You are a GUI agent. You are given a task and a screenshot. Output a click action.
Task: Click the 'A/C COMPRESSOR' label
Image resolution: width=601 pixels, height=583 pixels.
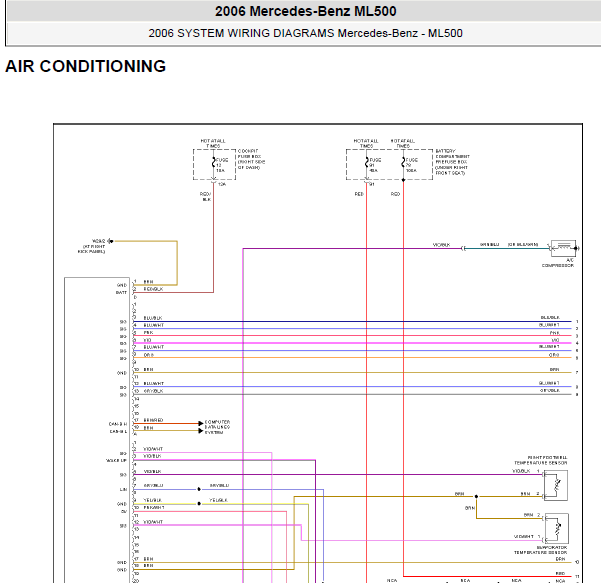pyautogui.click(x=558, y=263)
